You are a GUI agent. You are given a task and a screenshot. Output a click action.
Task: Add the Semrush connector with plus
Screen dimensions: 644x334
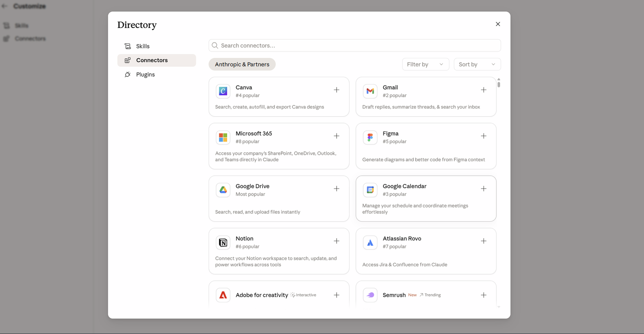pos(483,295)
